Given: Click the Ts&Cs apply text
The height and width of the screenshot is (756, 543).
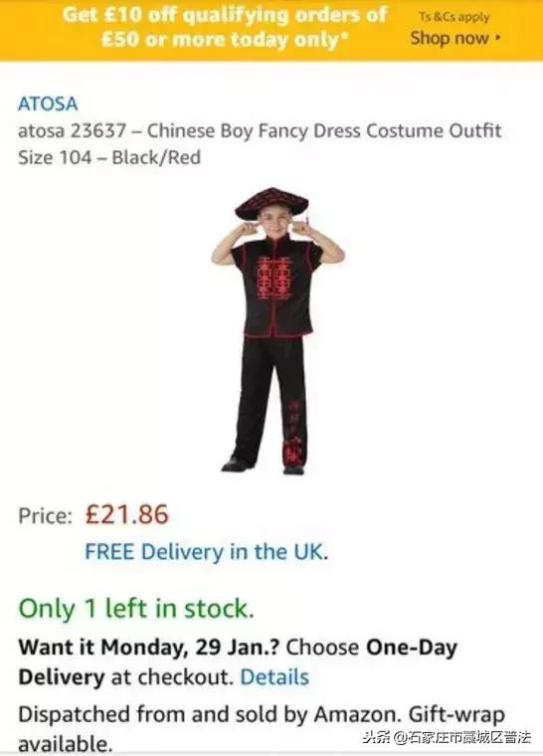Looking at the screenshot, I should point(453,17).
